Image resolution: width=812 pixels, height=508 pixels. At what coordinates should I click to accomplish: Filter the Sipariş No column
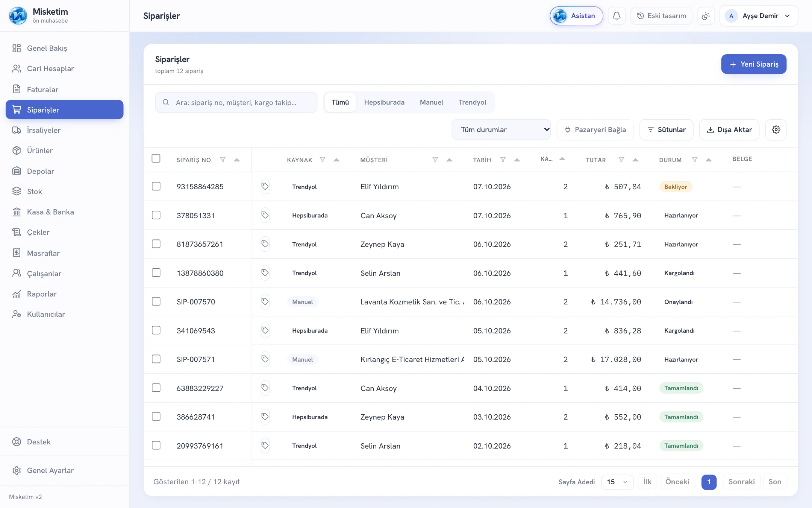223,160
